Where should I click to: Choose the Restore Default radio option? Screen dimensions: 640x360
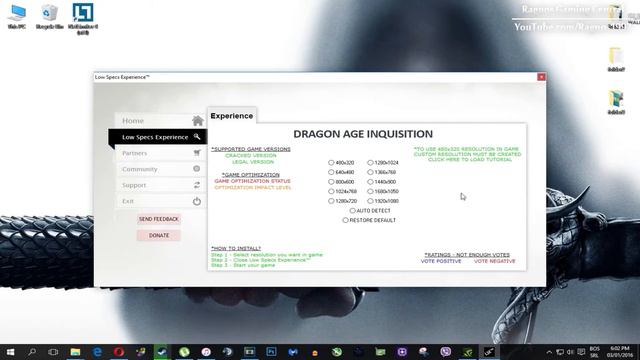pos(369,220)
